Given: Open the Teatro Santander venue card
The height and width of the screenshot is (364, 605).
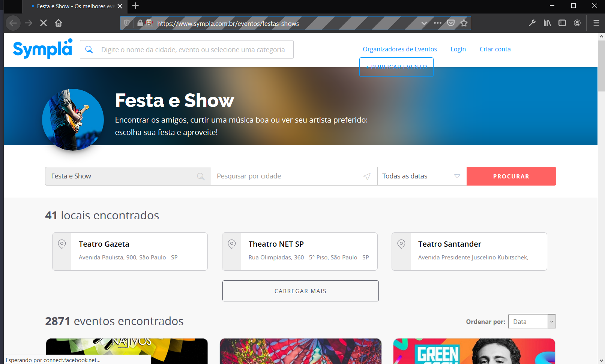Looking at the screenshot, I should point(469,252).
